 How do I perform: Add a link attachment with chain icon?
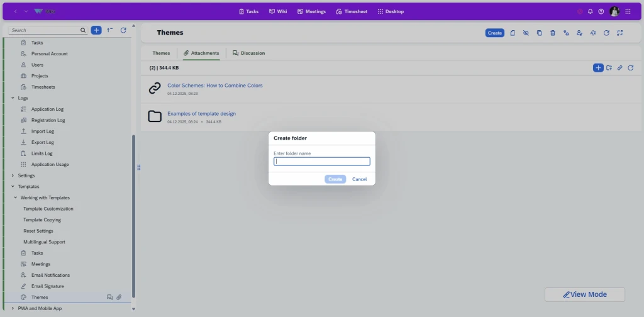(x=619, y=68)
